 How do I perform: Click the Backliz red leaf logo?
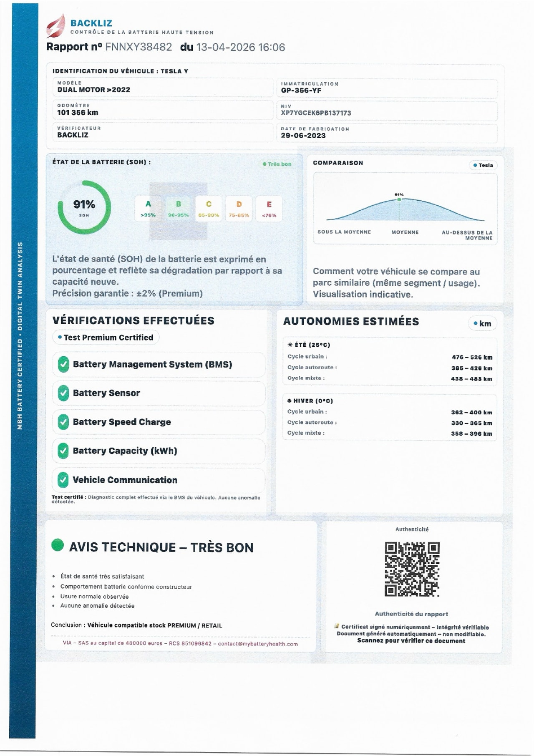[56, 25]
